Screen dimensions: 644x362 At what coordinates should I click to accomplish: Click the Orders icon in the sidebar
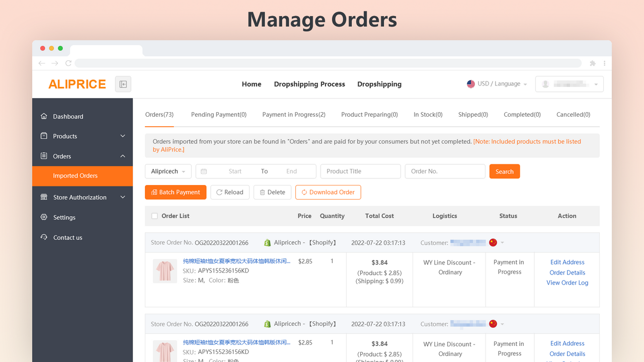pyautogui.click(x=45, y=156)
